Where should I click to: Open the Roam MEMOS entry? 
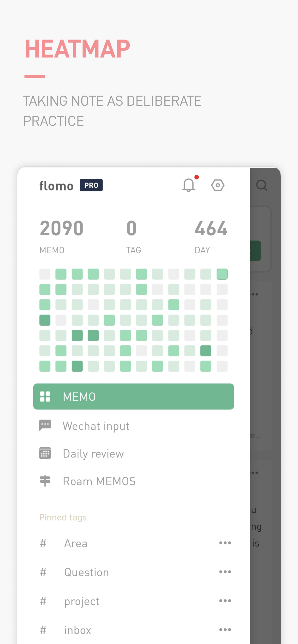click(99, 481)
